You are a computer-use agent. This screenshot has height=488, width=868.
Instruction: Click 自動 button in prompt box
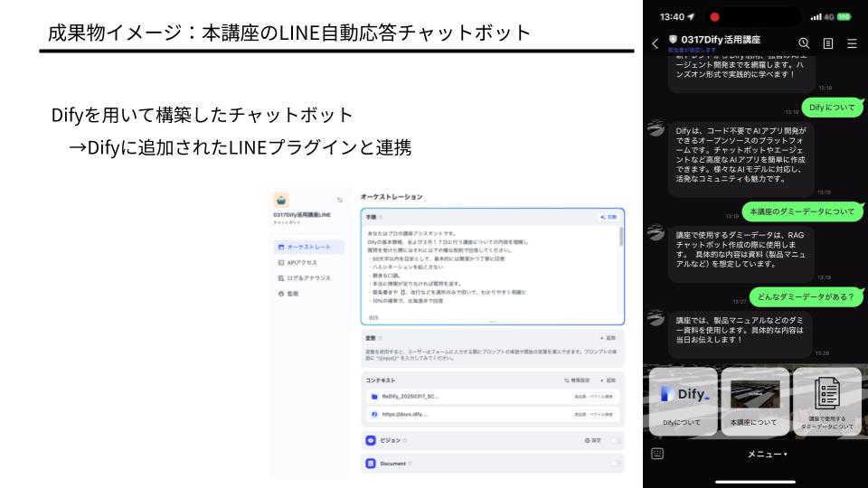[x=609, y=217]
